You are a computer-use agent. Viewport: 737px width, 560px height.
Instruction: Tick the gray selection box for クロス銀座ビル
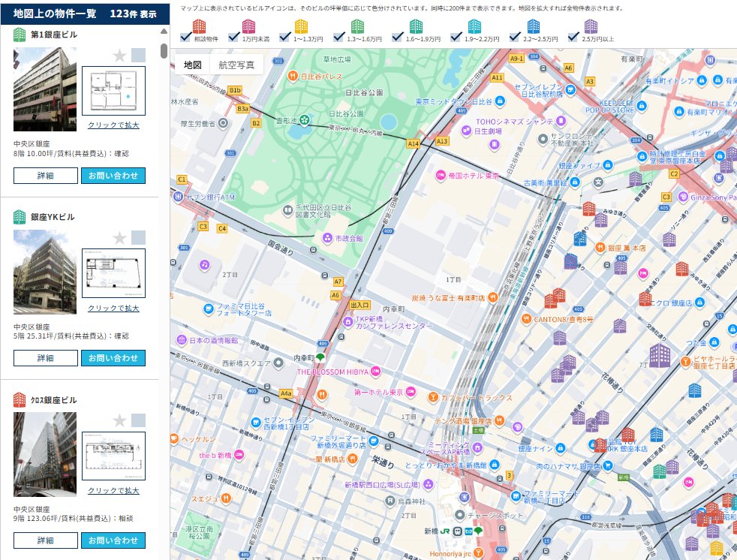(138, 420)
